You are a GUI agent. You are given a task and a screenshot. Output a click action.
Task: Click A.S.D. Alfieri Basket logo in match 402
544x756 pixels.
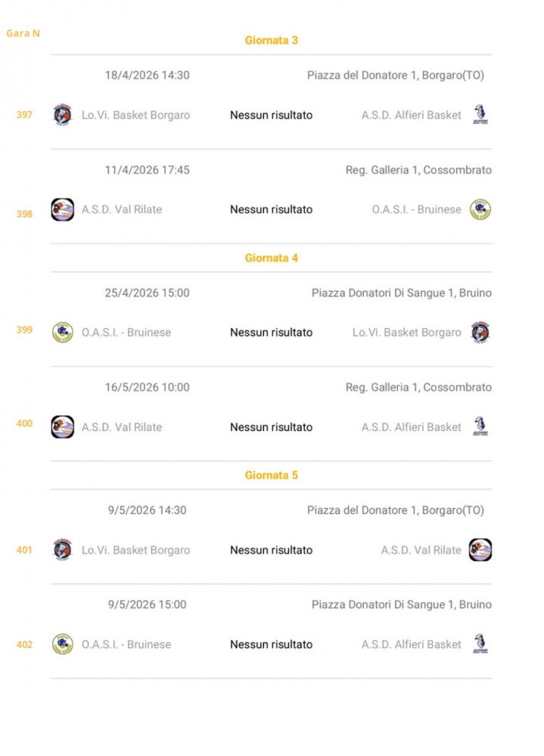pos(480,645)
